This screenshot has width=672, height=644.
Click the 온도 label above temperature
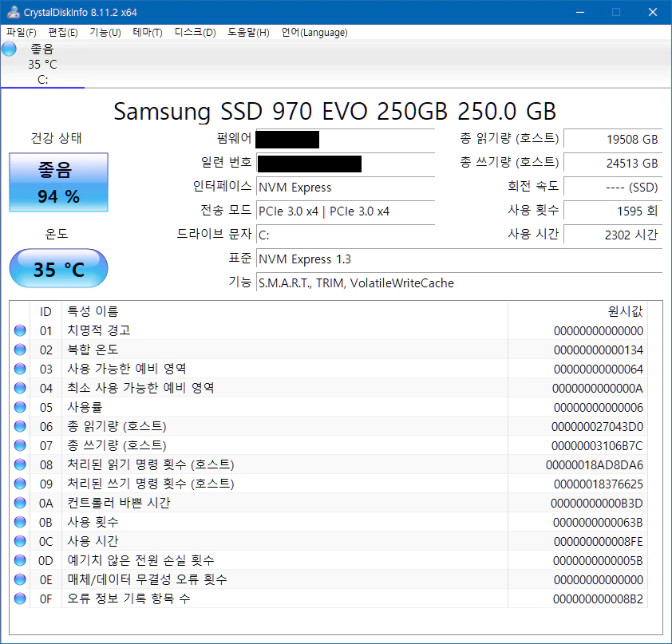tap(57, 234)
